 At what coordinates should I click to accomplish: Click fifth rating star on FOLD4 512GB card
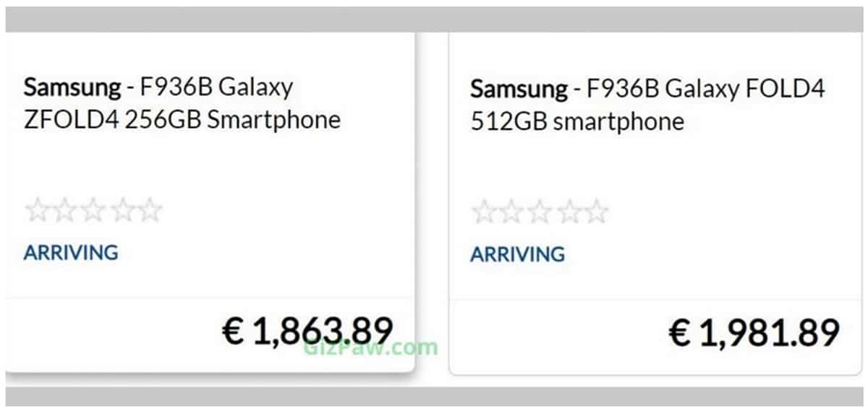coord(595,212)
